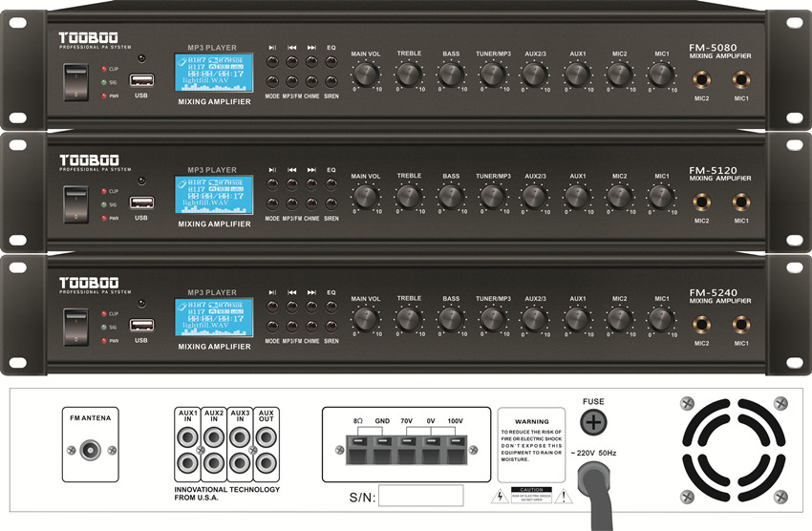
Task: Flip the power rocker switch on FM-5240
Action: click(x=75, y=327)
